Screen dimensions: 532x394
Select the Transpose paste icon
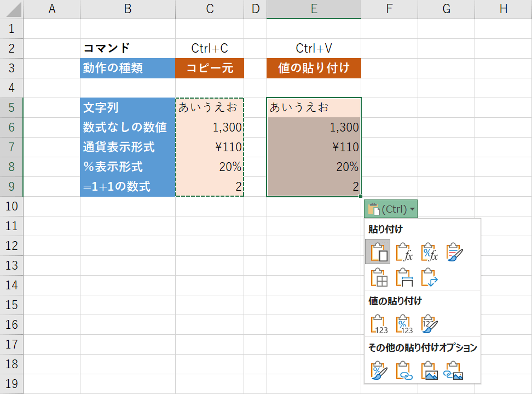pos(429,278)
